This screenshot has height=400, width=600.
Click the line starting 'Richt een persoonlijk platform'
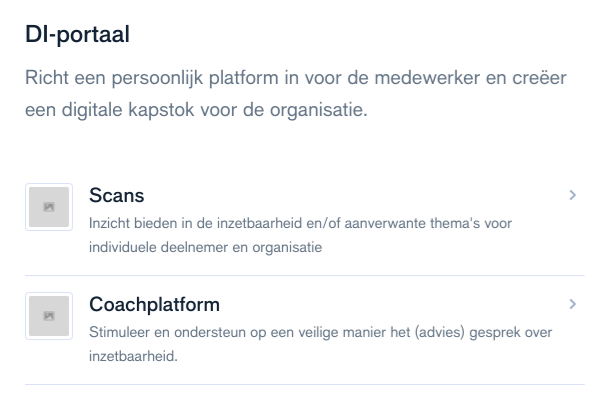pos(296,78)
